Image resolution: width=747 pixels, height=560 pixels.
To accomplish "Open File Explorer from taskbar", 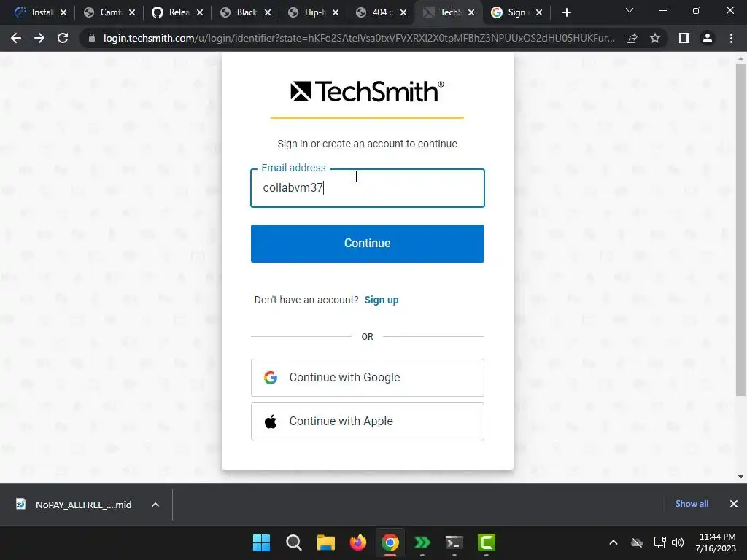I will point(326,542).
